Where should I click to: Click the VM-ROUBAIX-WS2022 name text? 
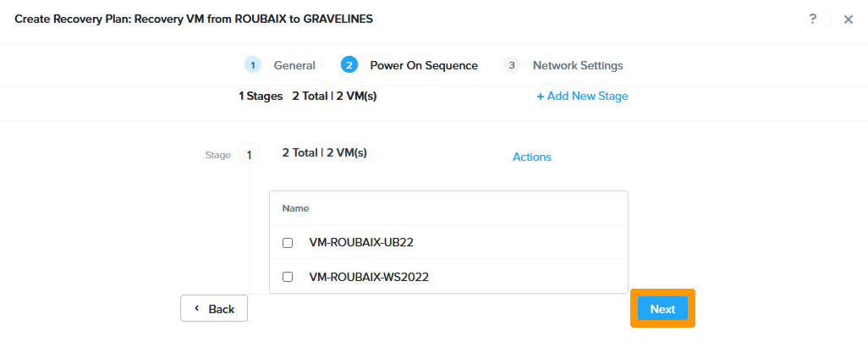368,276
